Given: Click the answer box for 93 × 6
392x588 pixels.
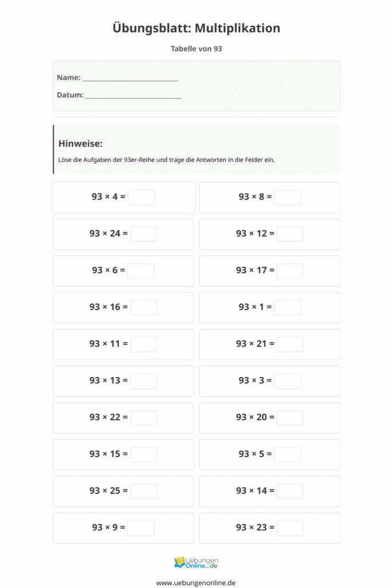Looking at the screenshot, I should click(x=141, y=271).
